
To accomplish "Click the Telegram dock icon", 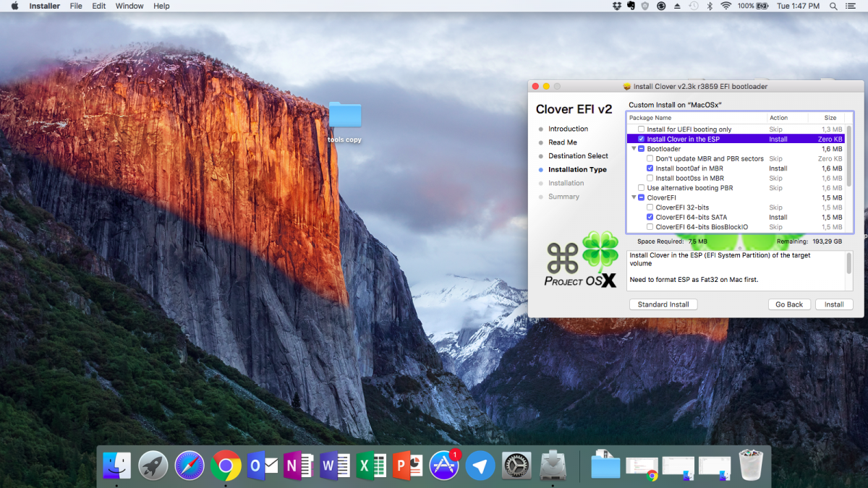I will 480,466.
